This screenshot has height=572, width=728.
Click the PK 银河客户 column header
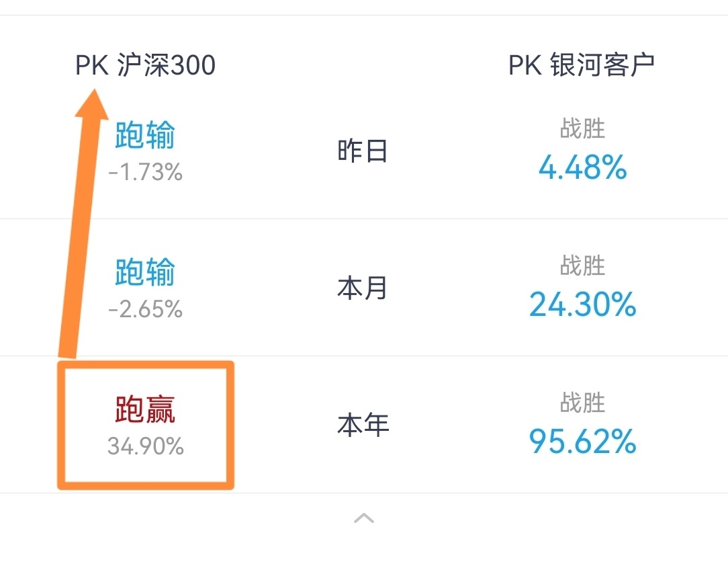(582, 66)
